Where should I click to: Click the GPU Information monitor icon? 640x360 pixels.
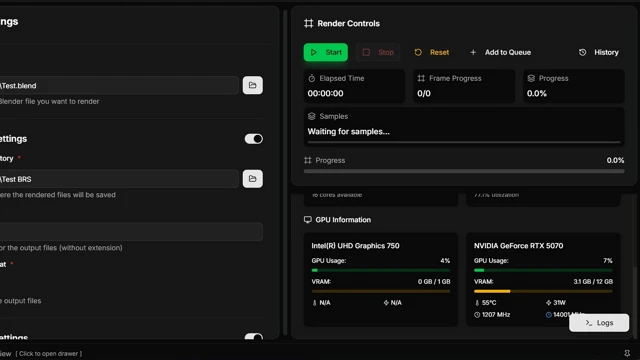(x=308, y=220)
